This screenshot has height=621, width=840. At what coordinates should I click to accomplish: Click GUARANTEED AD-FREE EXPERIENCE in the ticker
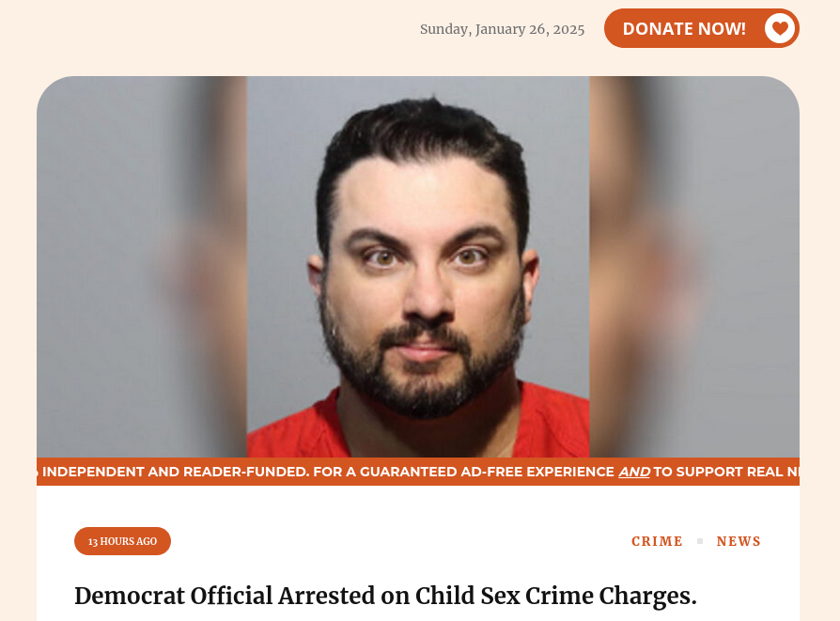click(487, 472)
